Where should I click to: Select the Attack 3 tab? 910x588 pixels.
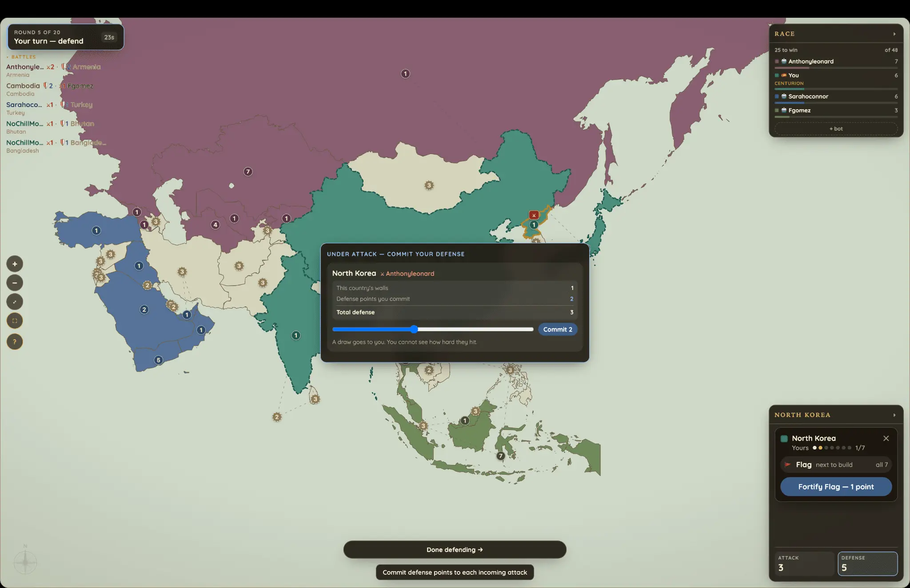point(804,564)
